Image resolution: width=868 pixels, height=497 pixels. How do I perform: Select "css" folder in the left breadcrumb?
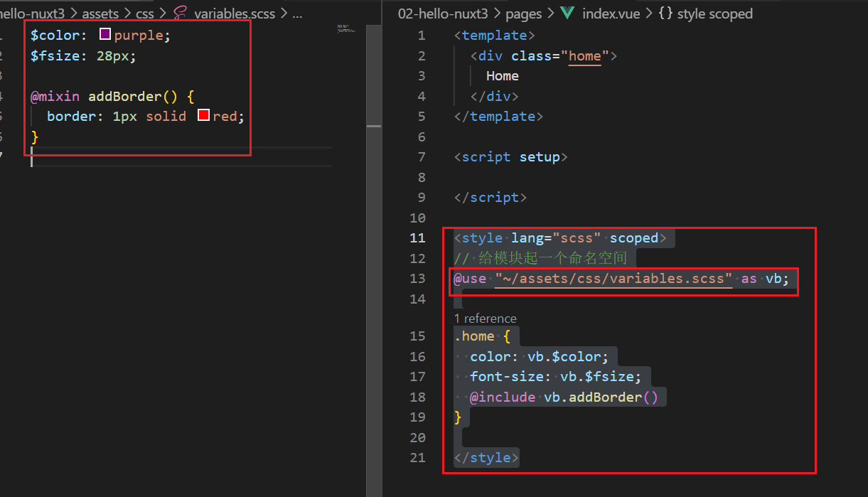click(145, 14)
